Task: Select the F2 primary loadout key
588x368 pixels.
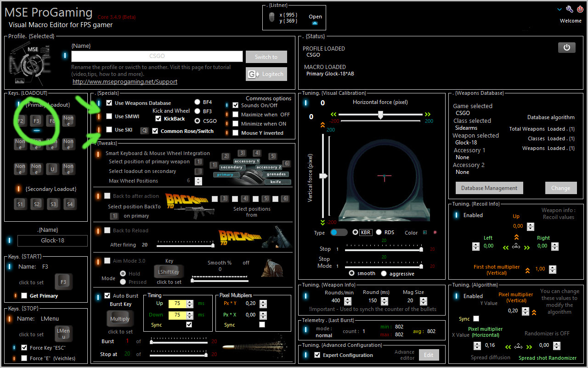Action: (20, 121)
